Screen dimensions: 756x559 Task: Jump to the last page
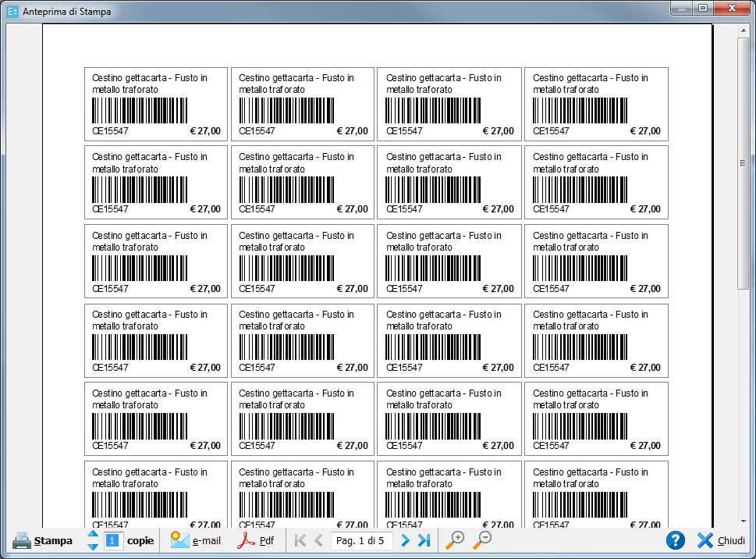[424, 540]
